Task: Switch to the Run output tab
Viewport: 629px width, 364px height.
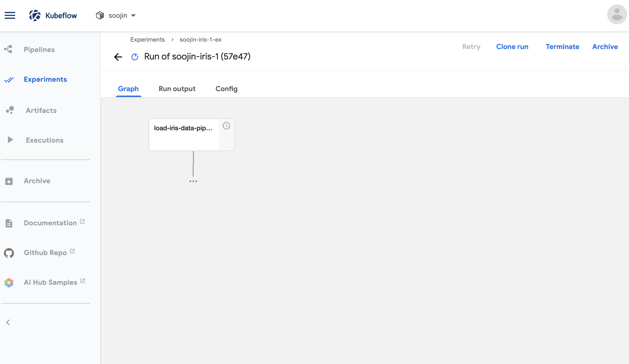Action: point(177,89)
